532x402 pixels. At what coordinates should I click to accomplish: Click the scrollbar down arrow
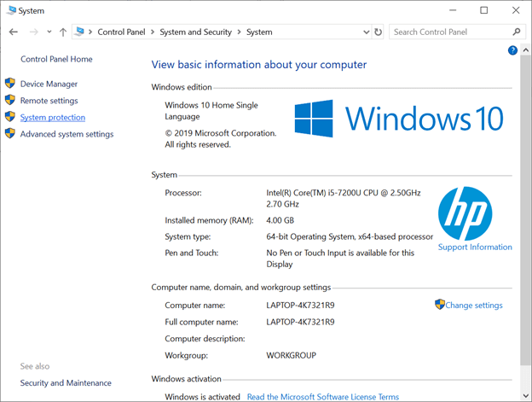tap(526, 396)
